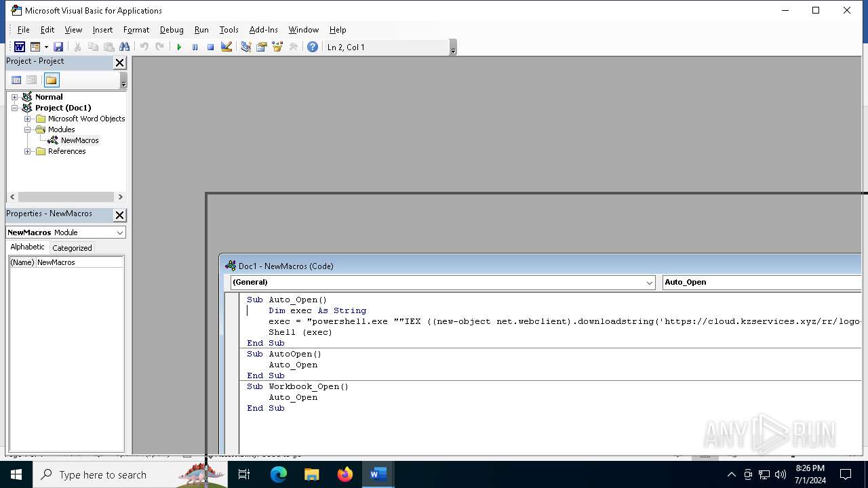The image size is (868, 488).
Task: Click the Insert UserForm toolbar icon
Action: [x=35, y=47]
